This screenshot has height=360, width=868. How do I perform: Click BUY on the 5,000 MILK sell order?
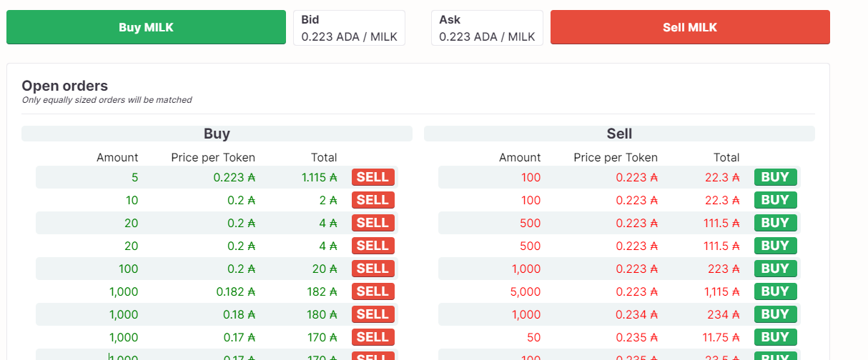coord(775,291)
